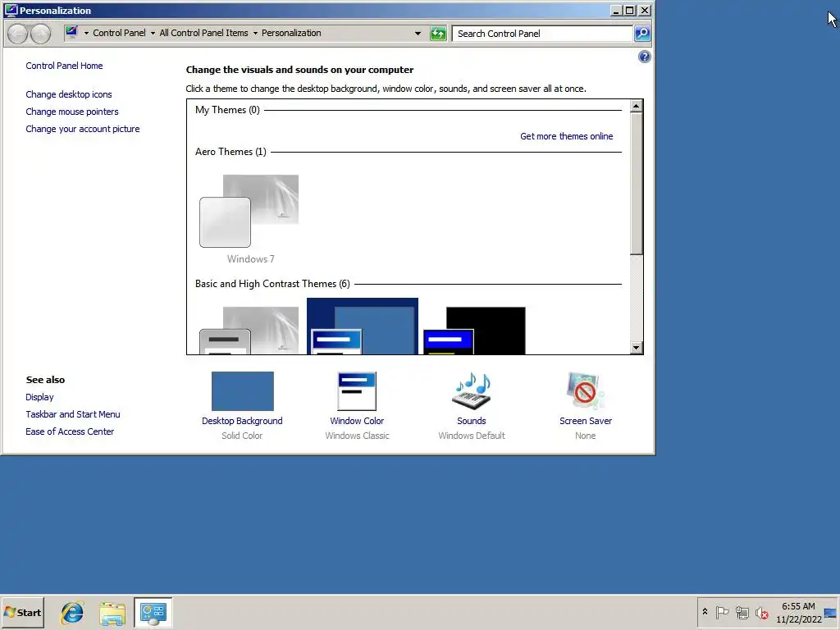Open Taskbar and Start Menu link
Image resolution: width=840 pixels, height=630 pixels.
pyautogui.click(x=73, y=414)
